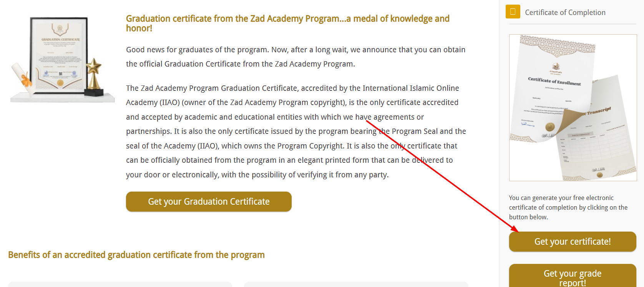Click the free electronic certificate description text
Screen dimensions: 644x287
point(568,207)
